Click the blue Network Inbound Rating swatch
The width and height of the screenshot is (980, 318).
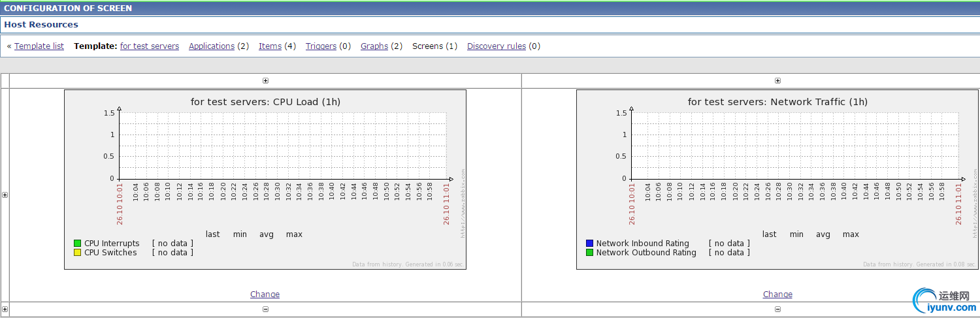589,244
